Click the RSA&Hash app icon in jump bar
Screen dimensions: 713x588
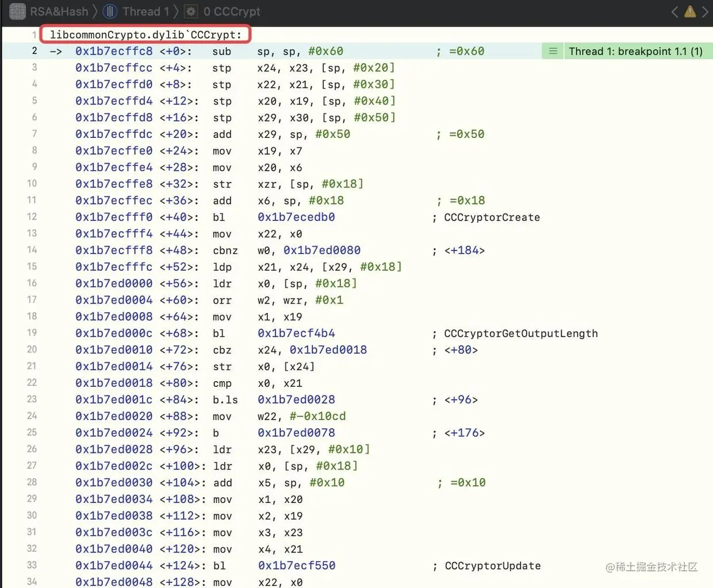click(x=18, y=11)
